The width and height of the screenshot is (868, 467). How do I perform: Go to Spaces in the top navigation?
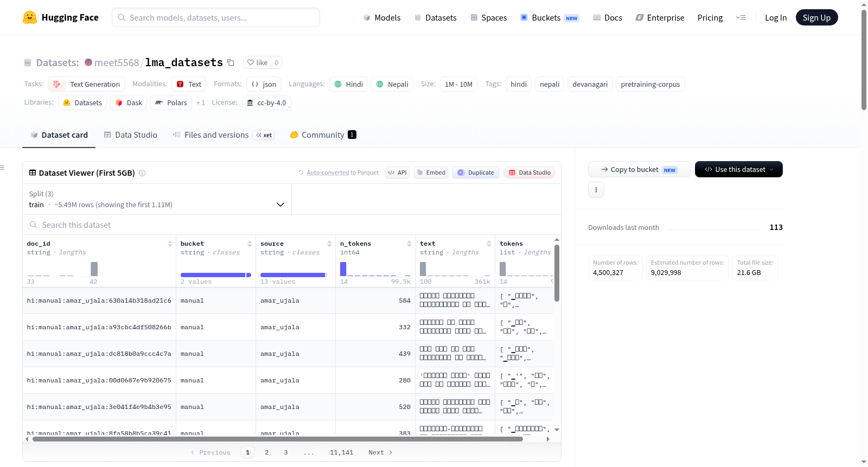point(488,17)
